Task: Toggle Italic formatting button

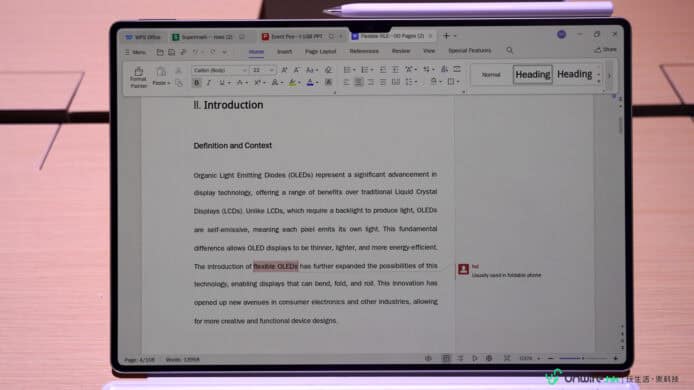Action: pos(208,83)
